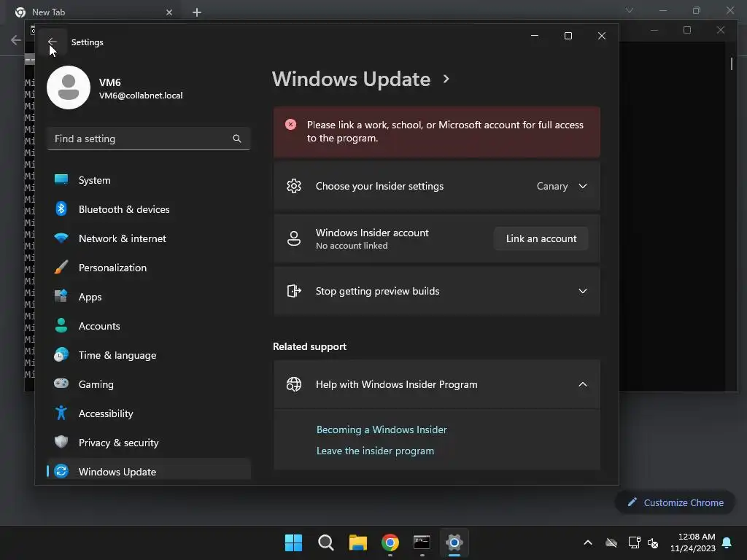The height and width of the screenshot is (560, 747).
Task: Click the Windows Update sync icon in sidebar
Action: coord(61,471)
